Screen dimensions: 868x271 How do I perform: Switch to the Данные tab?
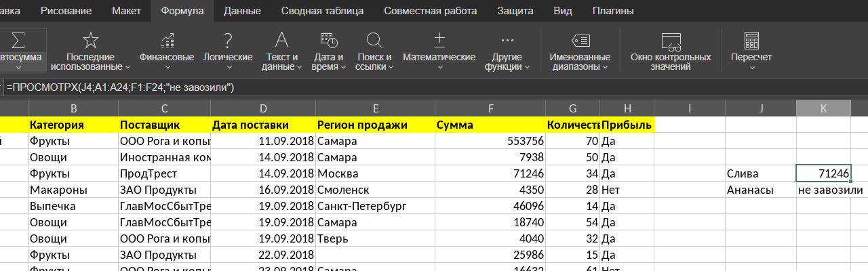pyautogui.click(x=242, y=11)
